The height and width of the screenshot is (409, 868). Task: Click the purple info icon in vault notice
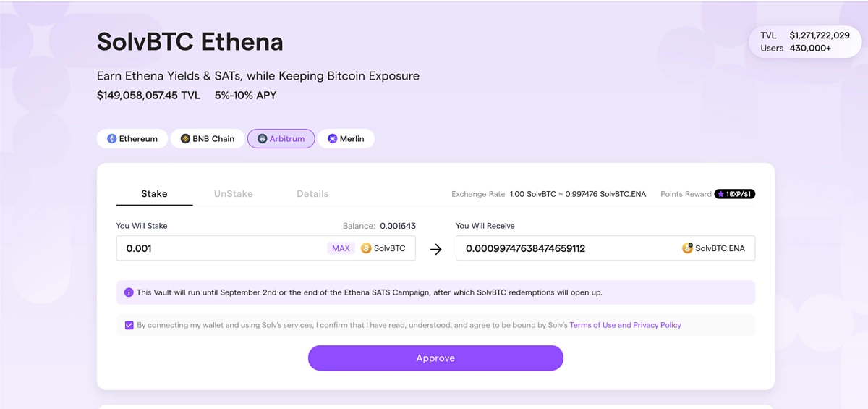click(x=129, y=292)
